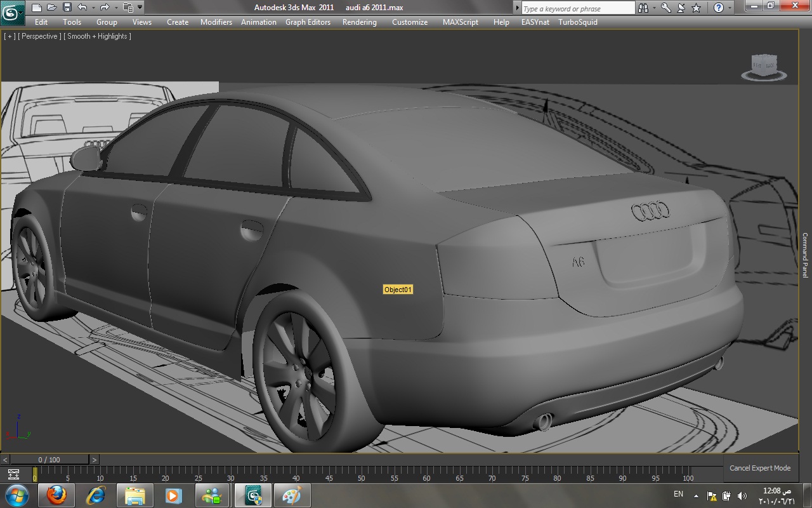Click the Cancel Expert Mode button
The width and height of the screenshot is (812, 508).
point(760,468)
